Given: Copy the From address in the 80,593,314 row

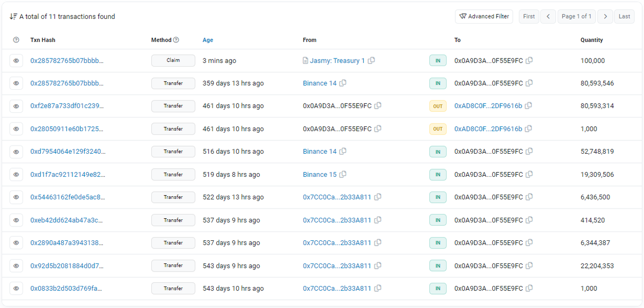Looking at the screenshot, I should coord(378,106).
